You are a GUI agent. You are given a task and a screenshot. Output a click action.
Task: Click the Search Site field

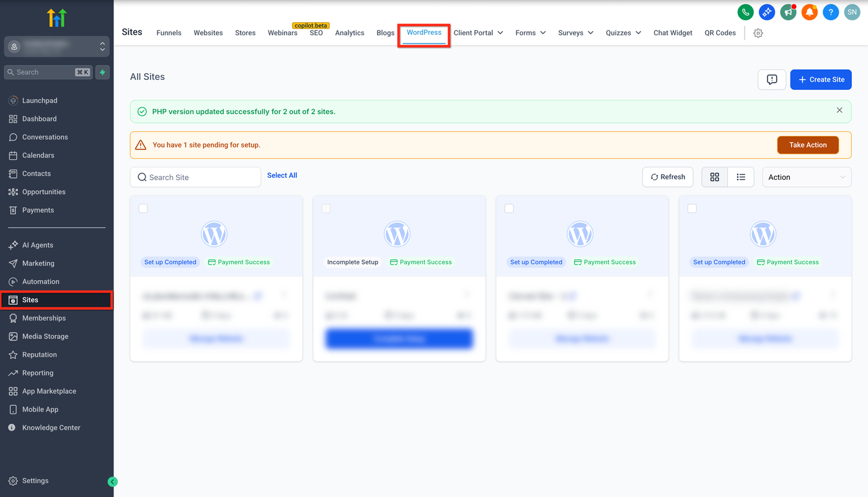pos(195,177)
